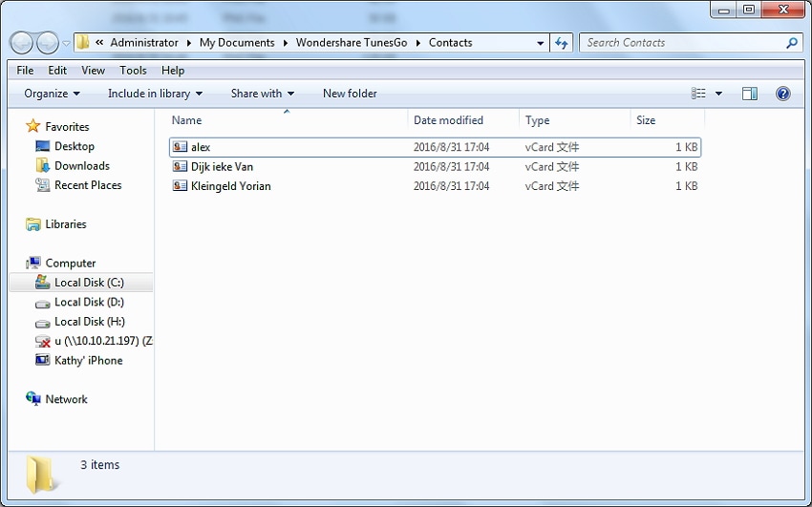Click the Refresh button beside the address bar
Image resolution: width=812 pixels, height=507 pixels.
tap(562, 43)
